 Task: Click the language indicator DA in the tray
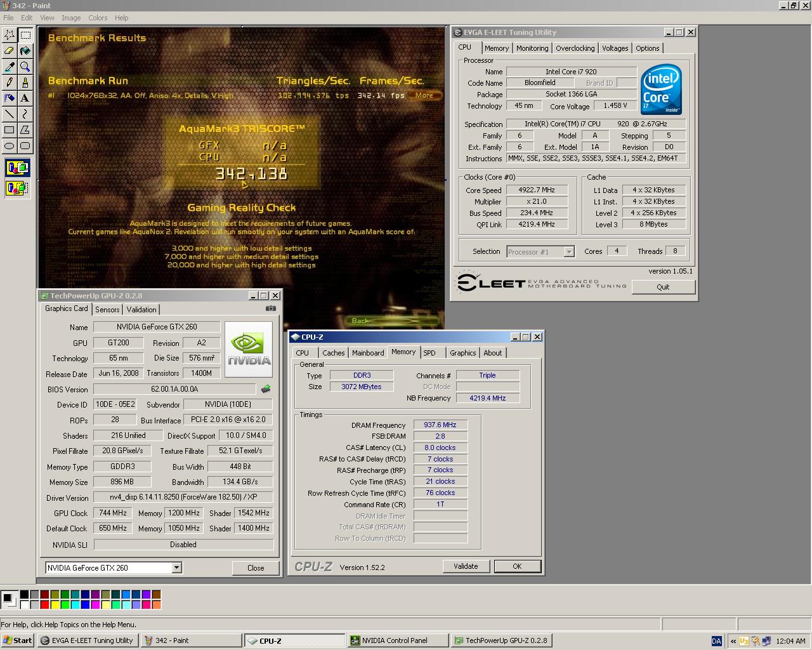pyautogui.click(x=716, y=641)
